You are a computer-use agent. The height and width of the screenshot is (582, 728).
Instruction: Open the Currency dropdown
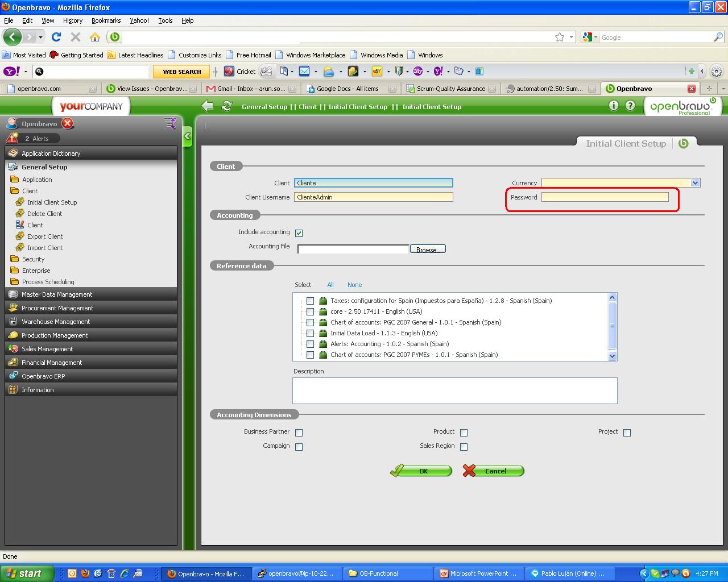coord(694,183)
